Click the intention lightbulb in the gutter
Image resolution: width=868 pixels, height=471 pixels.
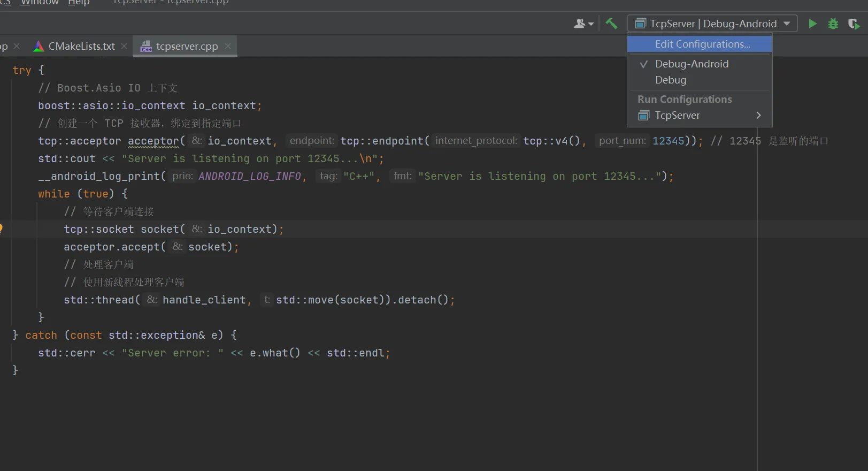click(x=1, y=229)
